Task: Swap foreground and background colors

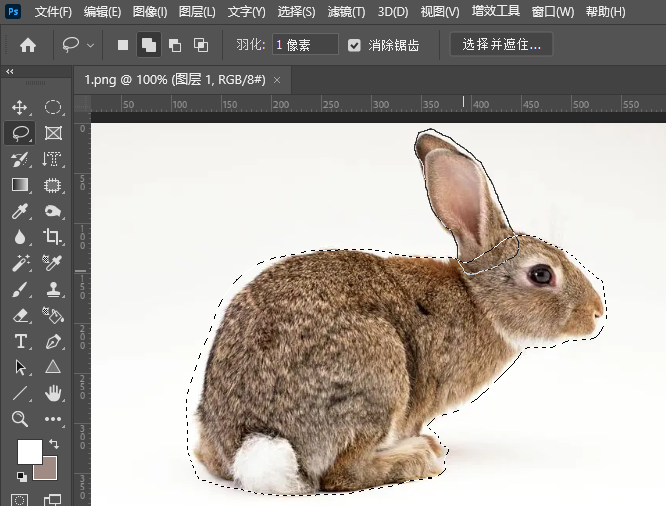Action: (x=54, y=444)
